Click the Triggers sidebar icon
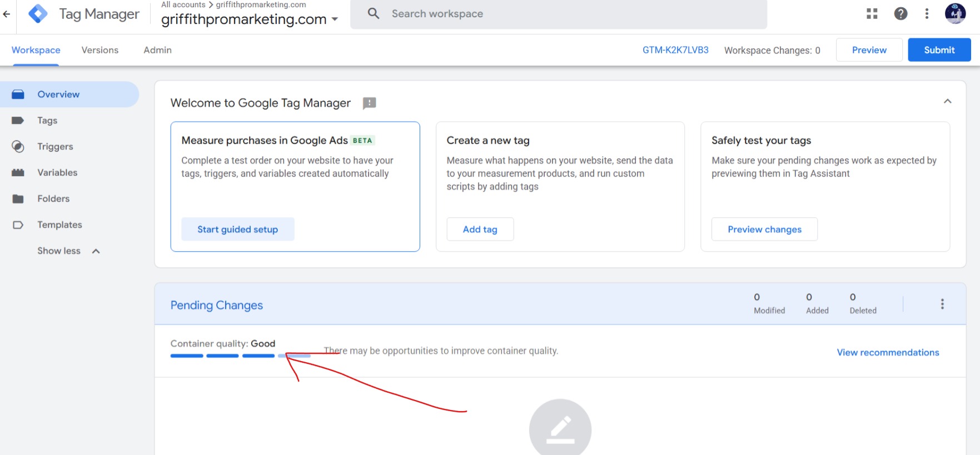The width and height of the screenshot is (980, 455). coord(18,147)
